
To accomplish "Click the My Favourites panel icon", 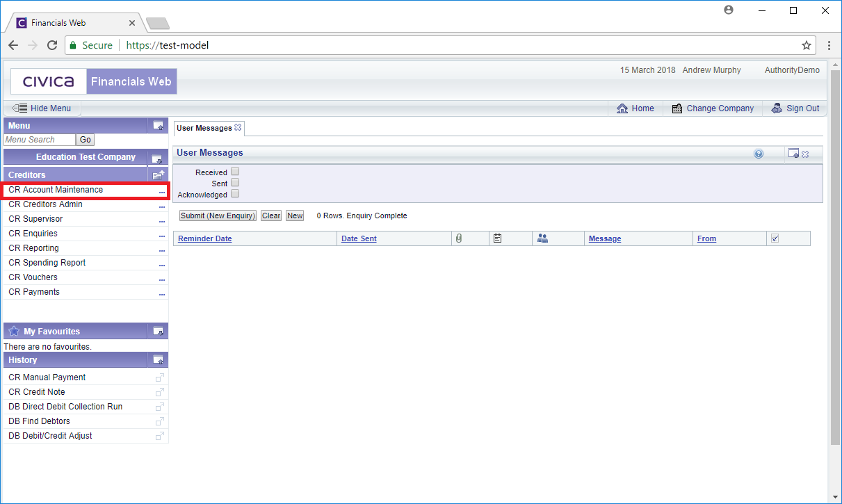I will [x=158, y=332].
